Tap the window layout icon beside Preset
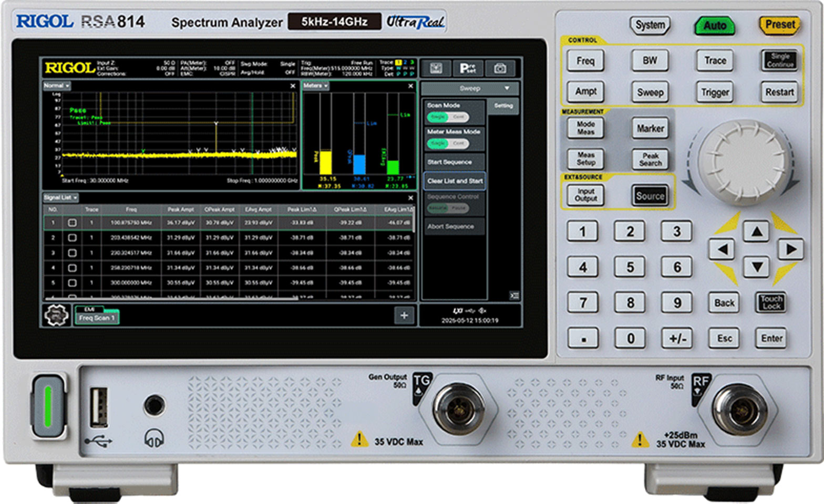The height and width of the screenshot is (504, 824). [x=436, y=68]
